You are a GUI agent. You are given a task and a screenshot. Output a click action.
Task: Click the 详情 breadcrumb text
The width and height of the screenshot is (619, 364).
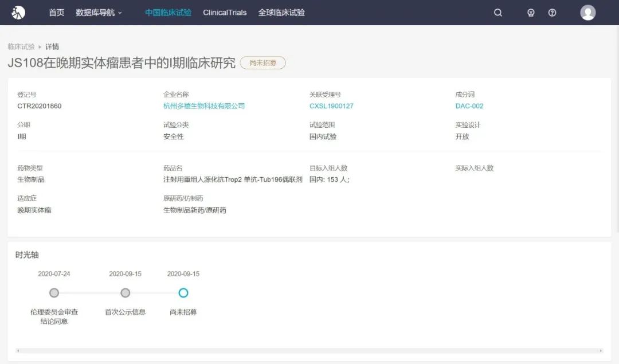pyautogui.click(x=52, y=46)
